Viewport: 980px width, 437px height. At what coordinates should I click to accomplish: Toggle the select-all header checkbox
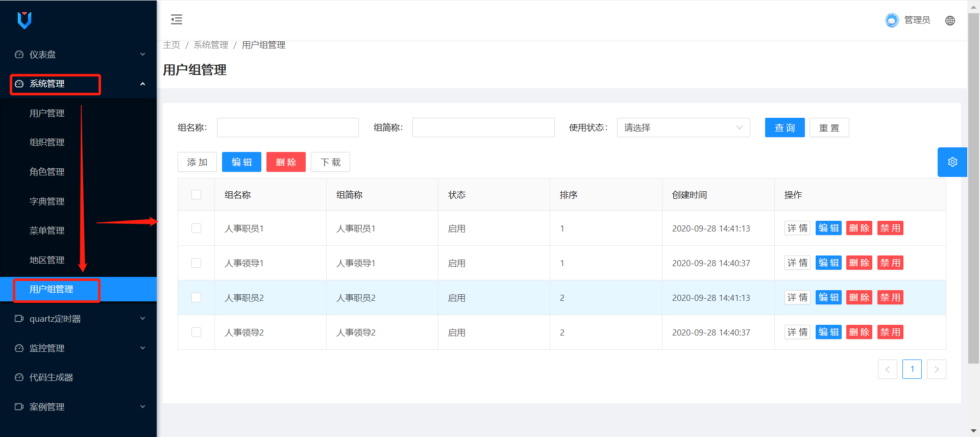coord(196,195)
